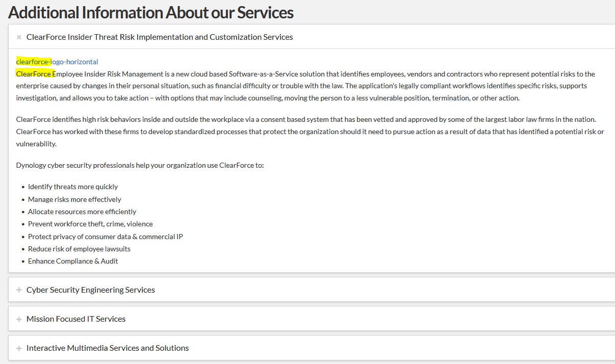
Task: Click 'Identify threats more quickly' bullet
Action: coord(73,187)
